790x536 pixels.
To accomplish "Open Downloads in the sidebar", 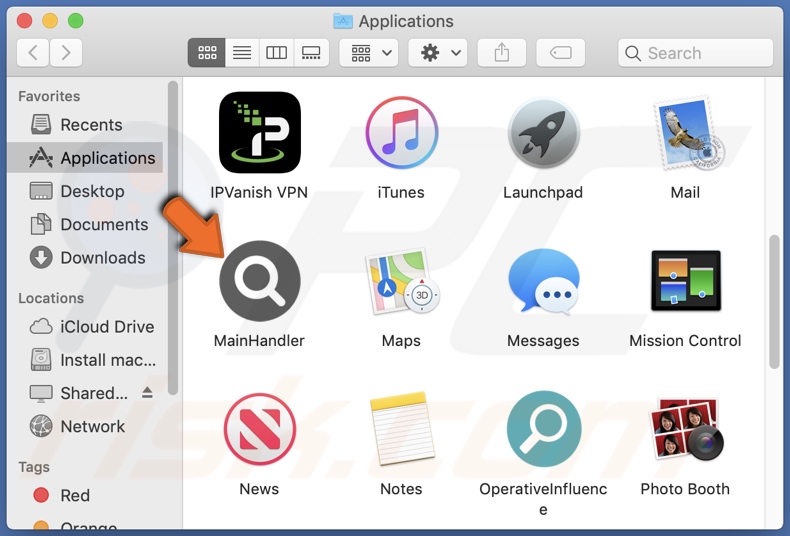I will tap(85, 258).
